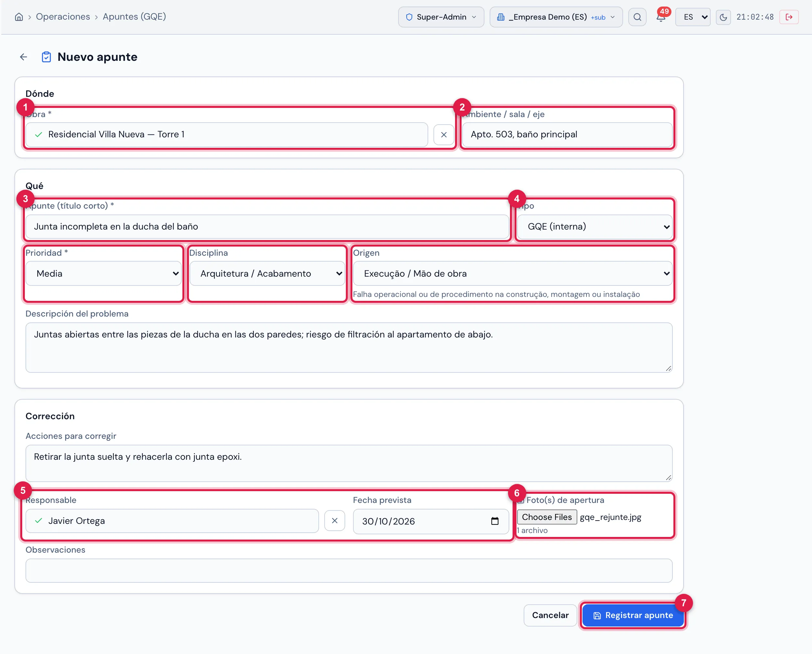Go back using the left arrow
The image size is (812, 654).
23,57
